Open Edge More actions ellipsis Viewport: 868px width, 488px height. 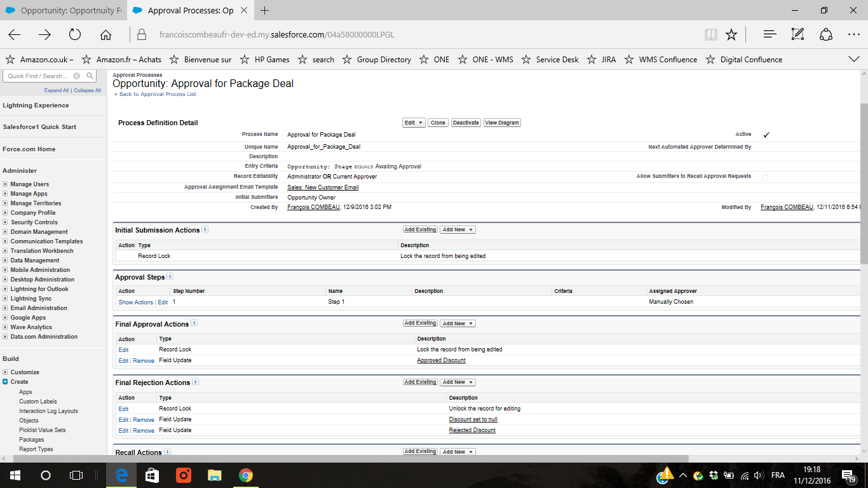coord(853,34)
